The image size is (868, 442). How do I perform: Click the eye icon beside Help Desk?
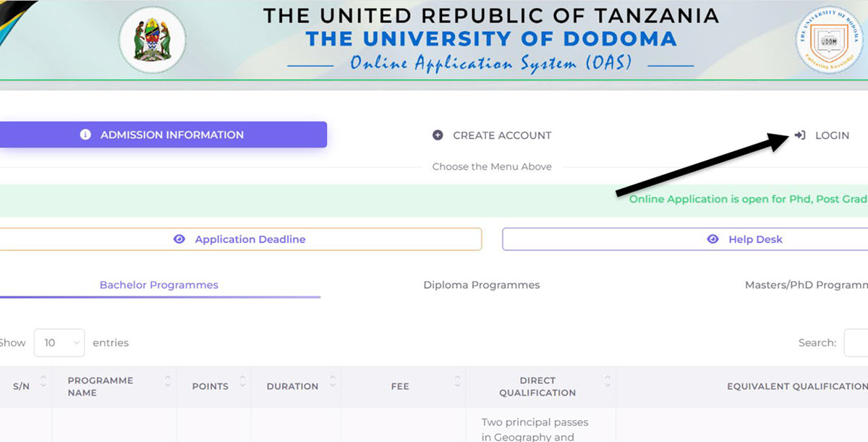click(713, 239)
